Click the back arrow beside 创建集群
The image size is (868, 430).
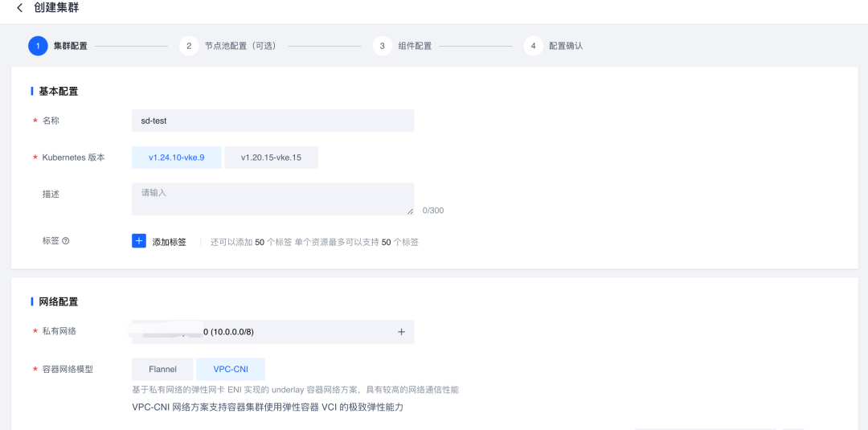tap(20, 8)
